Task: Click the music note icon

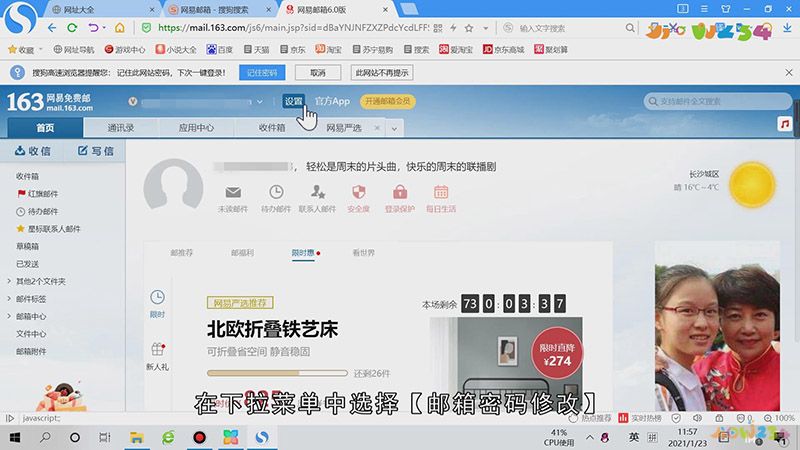Action: 785,124
